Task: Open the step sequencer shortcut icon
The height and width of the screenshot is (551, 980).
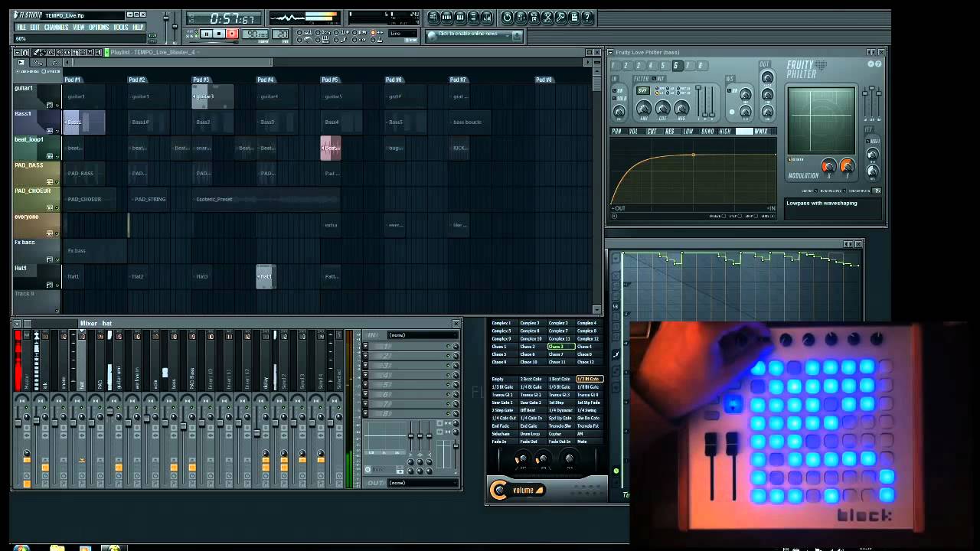Action: pos(446,18)
